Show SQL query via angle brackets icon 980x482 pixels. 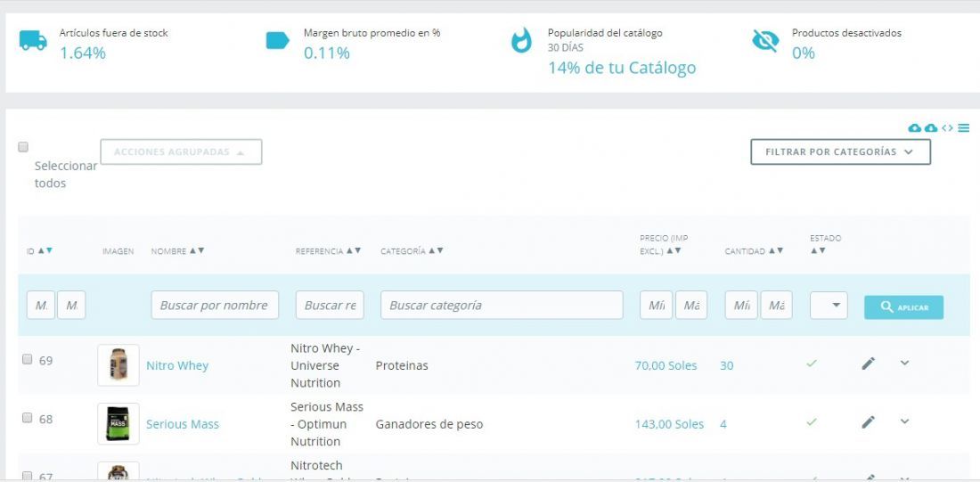pos(948,128)
